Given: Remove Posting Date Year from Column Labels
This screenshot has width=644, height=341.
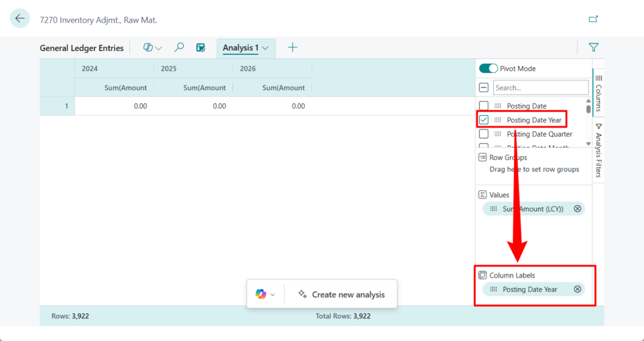Looking at the screenshot, I should pyautogui.click(x=577, y=290).
